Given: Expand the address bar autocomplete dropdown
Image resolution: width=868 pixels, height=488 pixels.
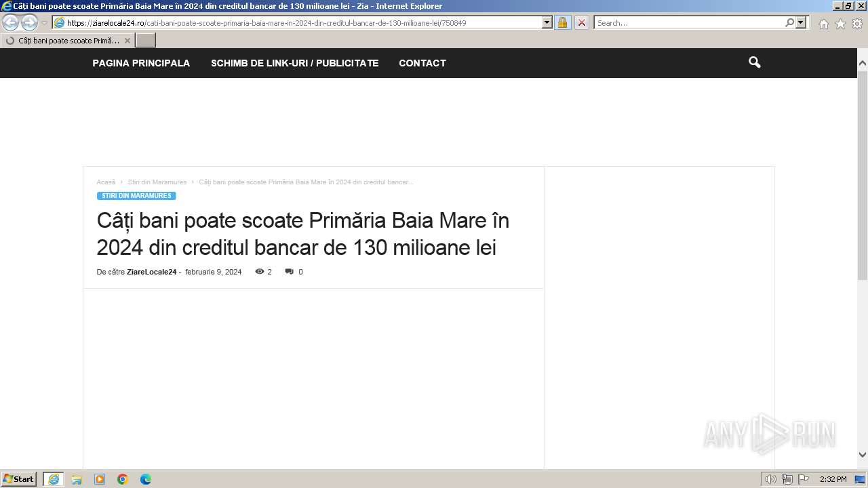Looking at the screenshot, I should coord(547,22).
